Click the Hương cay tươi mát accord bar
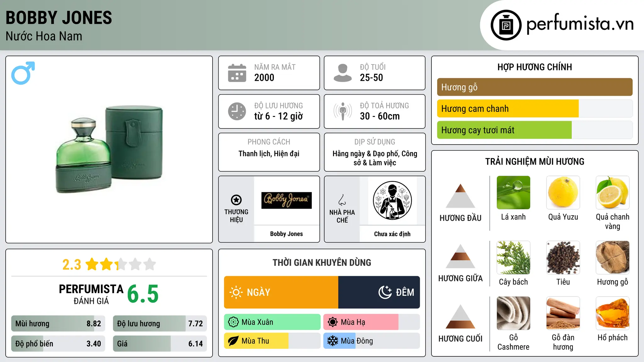This screenshot has width=644, height=362. tap(535, 130)
